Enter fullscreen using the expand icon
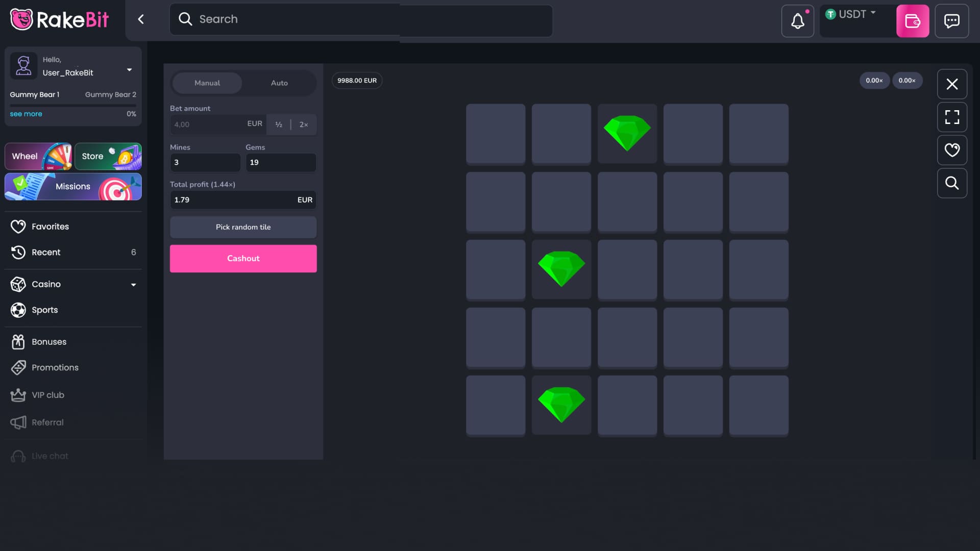The image size is (980, 551). 952,117
